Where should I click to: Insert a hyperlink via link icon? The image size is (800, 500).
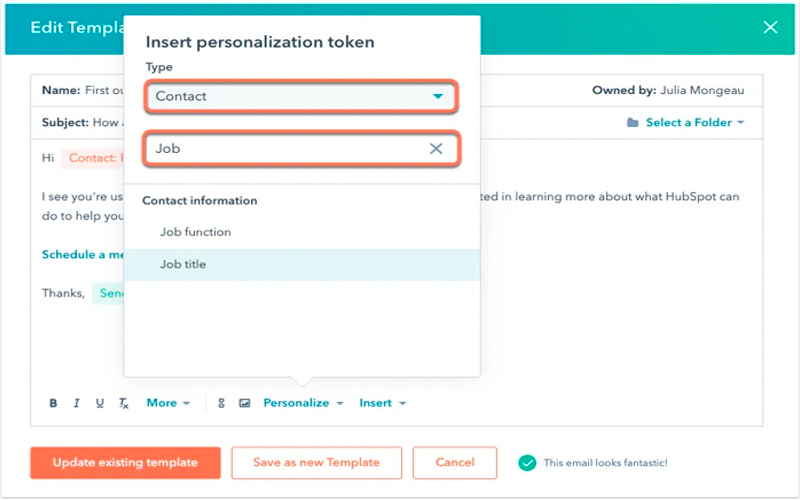pyautogui.click(x=222, y=403)
